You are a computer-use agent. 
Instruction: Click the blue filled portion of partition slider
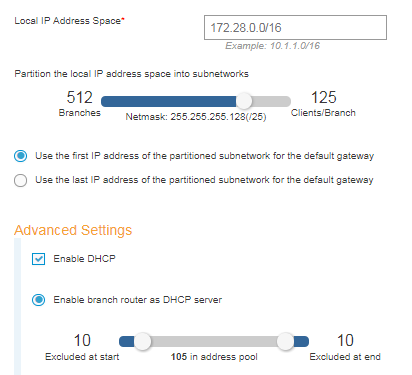169,101
